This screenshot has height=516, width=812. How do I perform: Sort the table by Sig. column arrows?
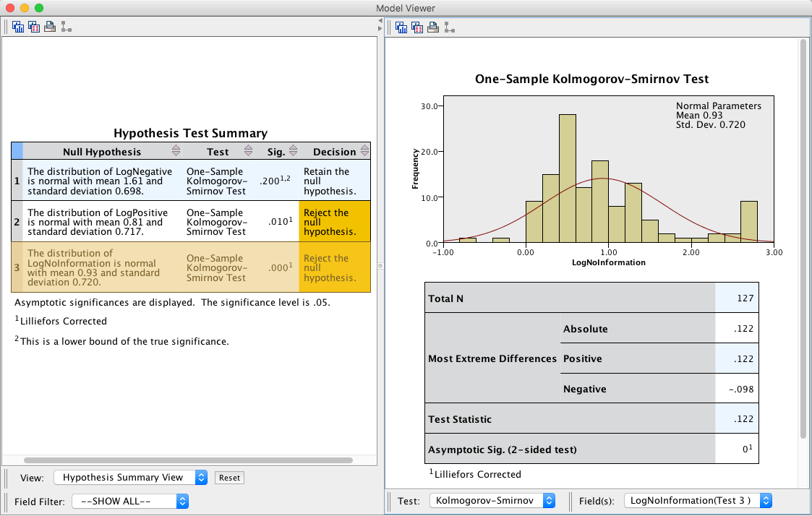[x=293, y=151]
